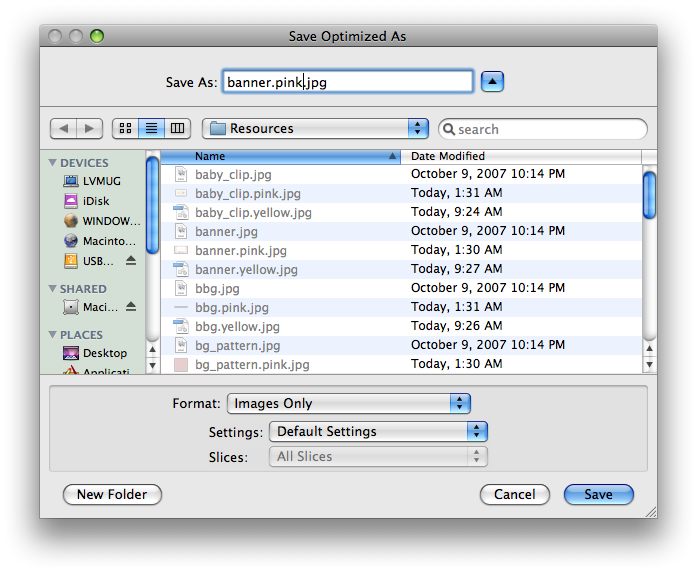Open the Settings dropdown menu
Viewport: 697px width, 573px height.
point(377,432)
